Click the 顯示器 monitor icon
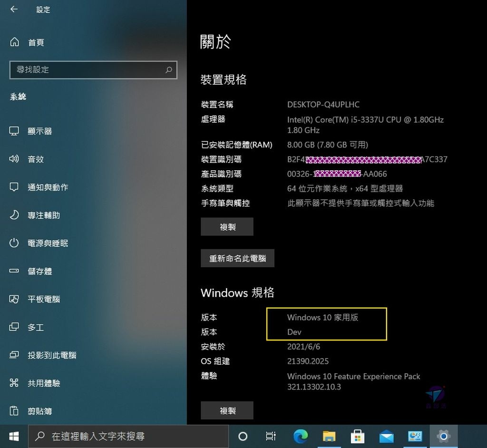The height and width of the screenshot is (448, 487). pos(14,131)
